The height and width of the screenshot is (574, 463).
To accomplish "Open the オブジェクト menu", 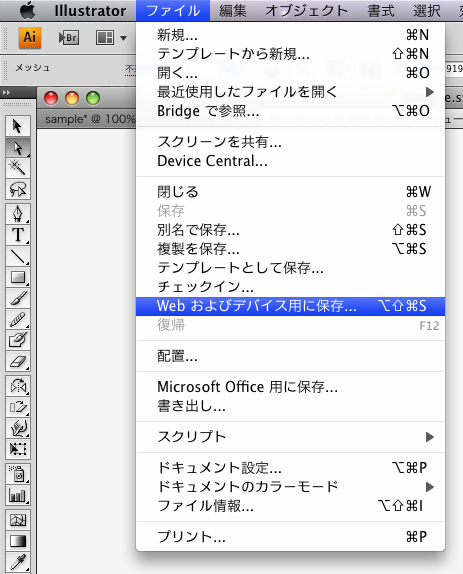I will (x=307, y=11).
